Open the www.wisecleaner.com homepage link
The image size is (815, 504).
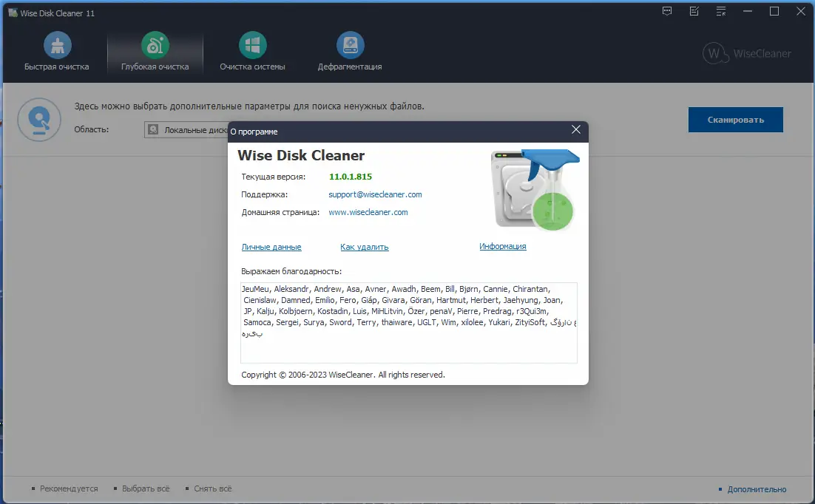click(x=368, y=212)
